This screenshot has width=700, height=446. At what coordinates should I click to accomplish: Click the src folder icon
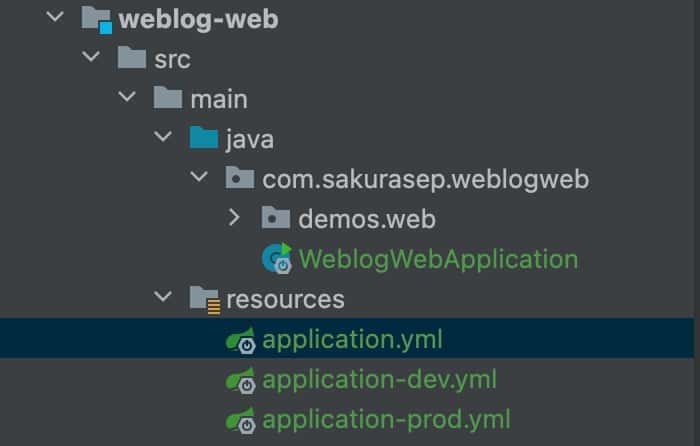click(132, 59)
